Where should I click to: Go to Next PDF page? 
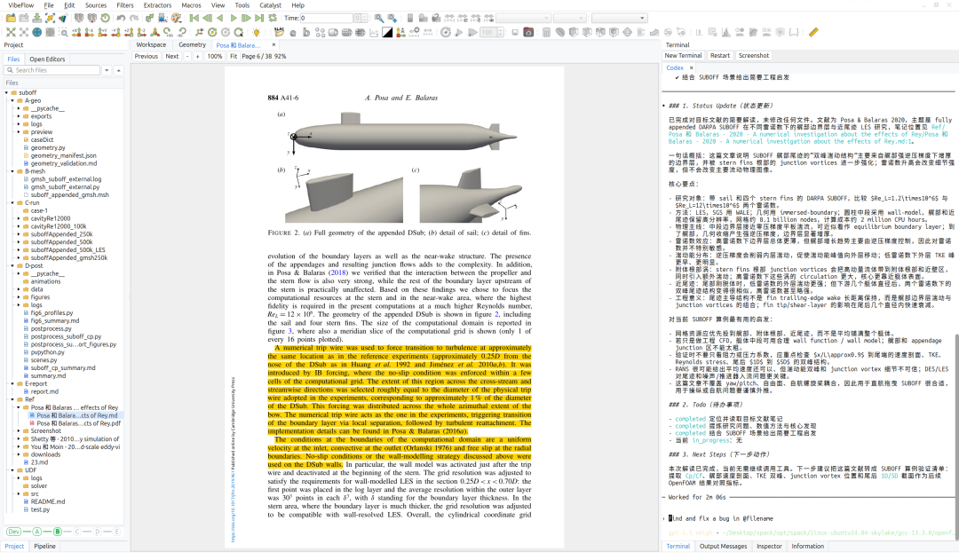172,56
